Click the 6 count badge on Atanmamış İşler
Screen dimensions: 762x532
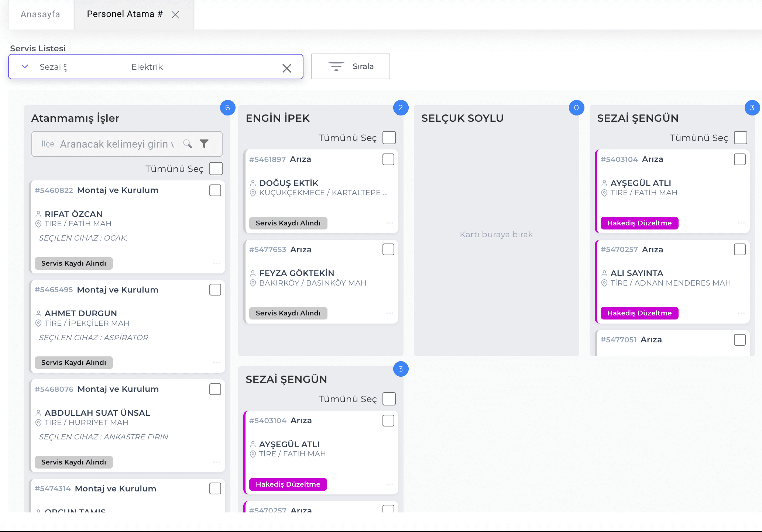[x=228, y=108]
